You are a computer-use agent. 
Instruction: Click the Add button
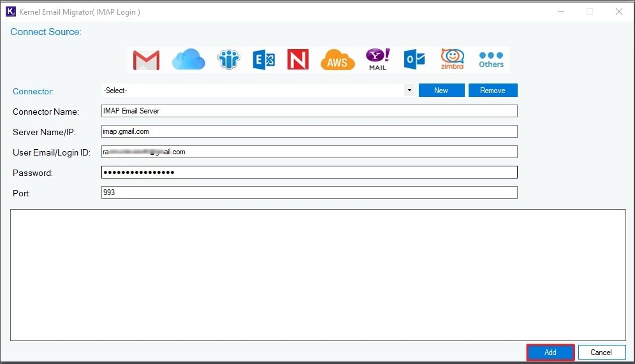coord(550,353)
